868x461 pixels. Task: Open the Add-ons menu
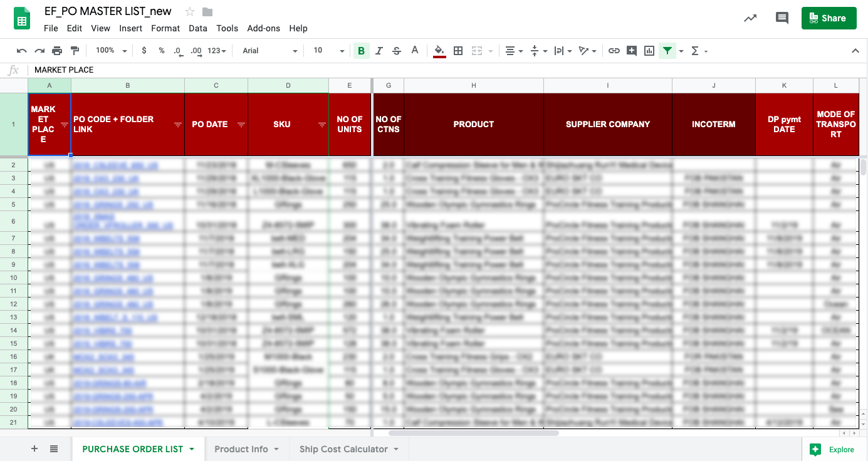[x=264, y=28]
